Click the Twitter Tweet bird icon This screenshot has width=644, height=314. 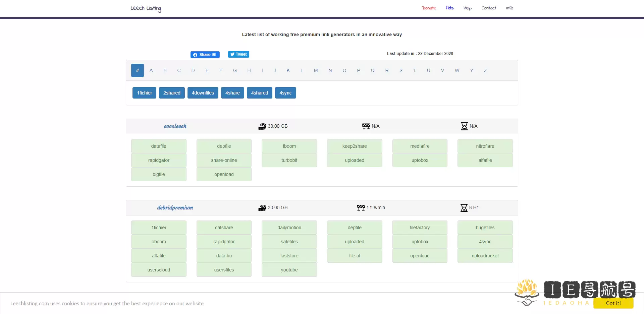click(232, 54)
